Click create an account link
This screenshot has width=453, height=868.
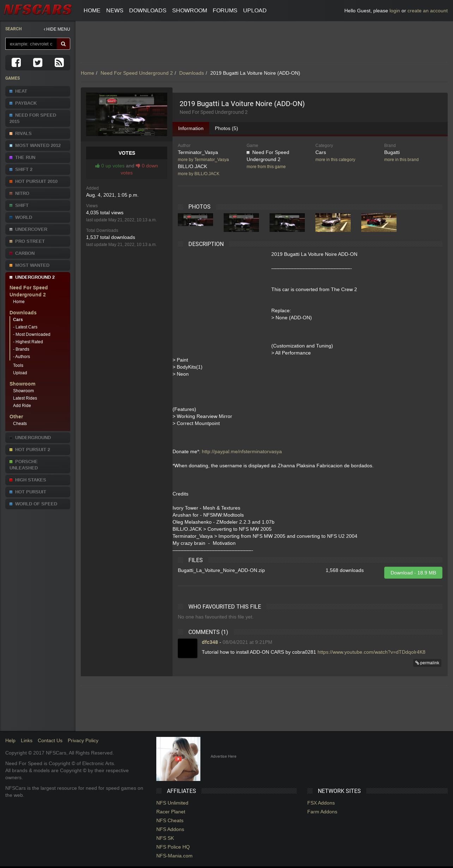tap(428, 11)
